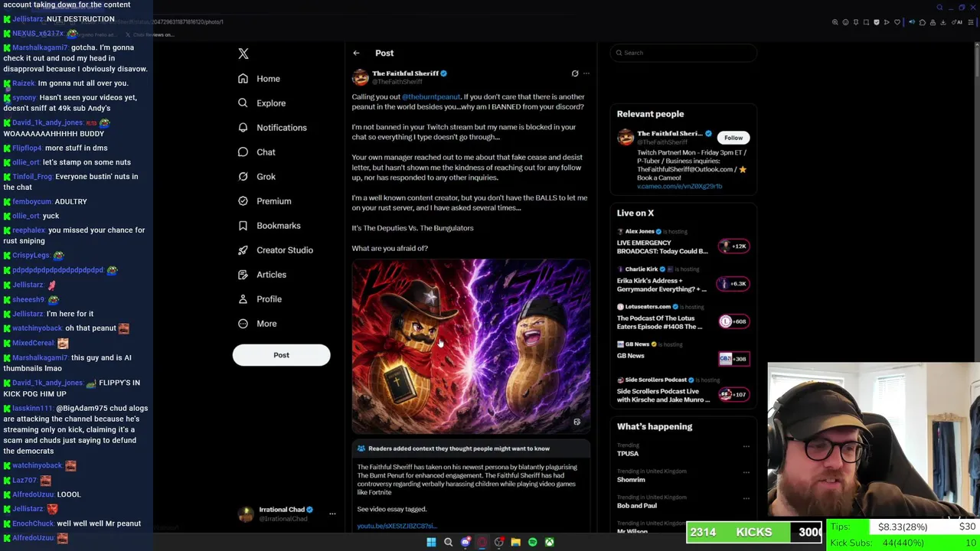Open the GB News live item
Image resolution: width=980 pixels, height=551 pixels.
(684, 354)
